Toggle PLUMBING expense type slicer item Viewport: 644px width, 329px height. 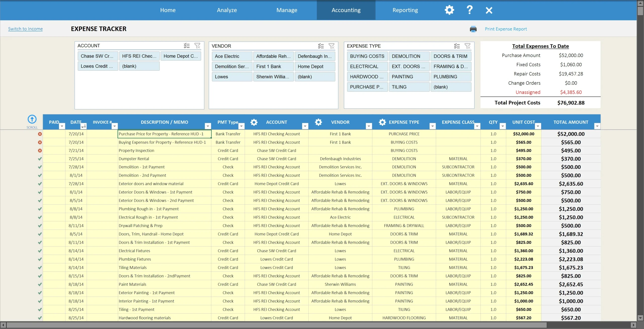click(451, 77)
